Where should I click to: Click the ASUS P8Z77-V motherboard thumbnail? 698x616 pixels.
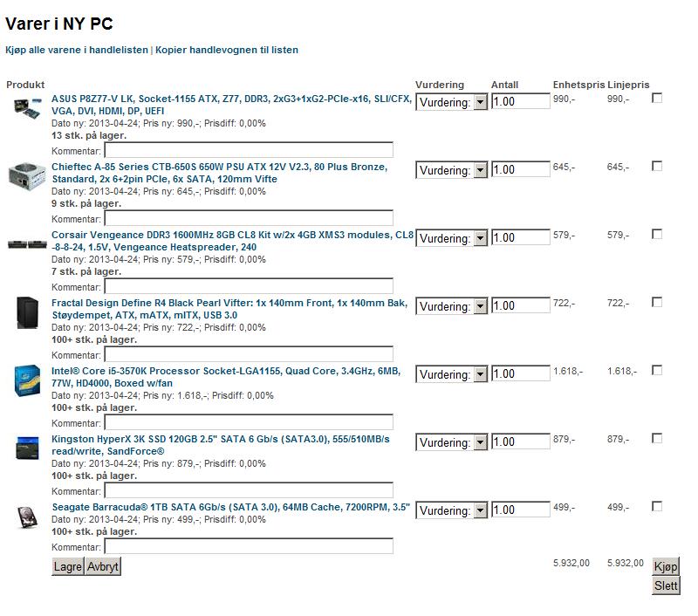pyautogui.click(x=28, y=106)
